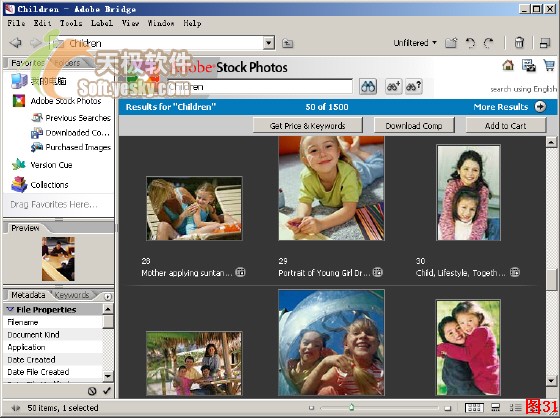Click Get Price & Keywords button
560x418 pixels.
pos(308,126)
